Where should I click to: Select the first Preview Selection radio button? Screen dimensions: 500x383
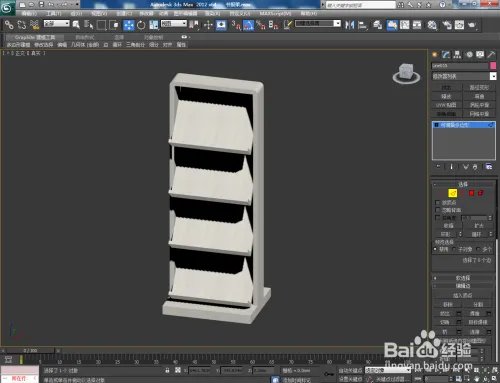(436, 249)
